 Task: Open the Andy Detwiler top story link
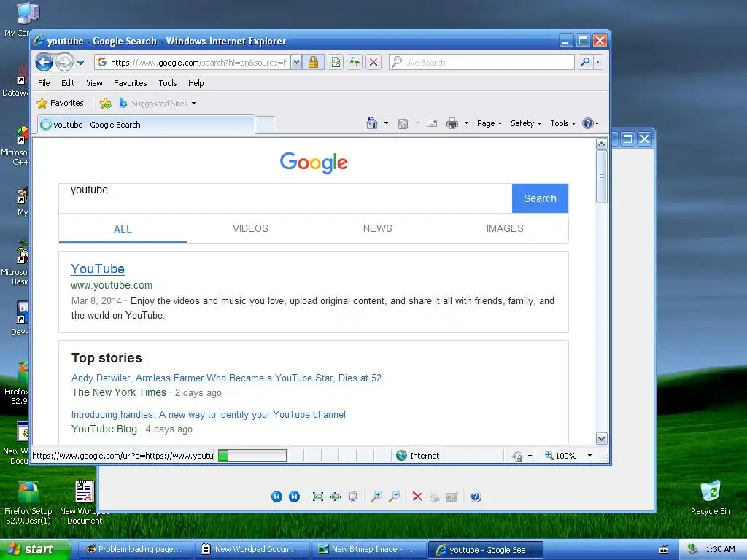click(x=226, y=378)
